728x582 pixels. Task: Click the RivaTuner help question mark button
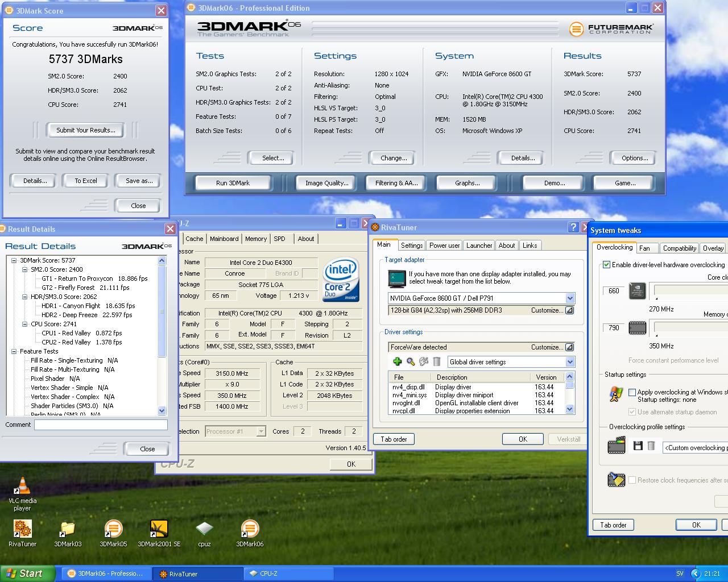tap(573, 227)
